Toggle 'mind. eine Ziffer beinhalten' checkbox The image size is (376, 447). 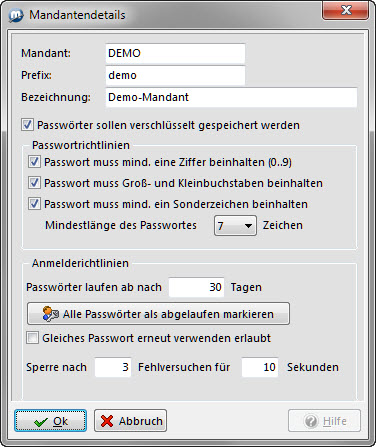click(x=34, y=162)
